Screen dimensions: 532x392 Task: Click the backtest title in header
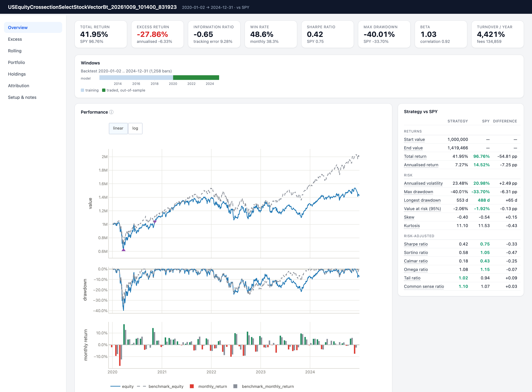[92, 7]
